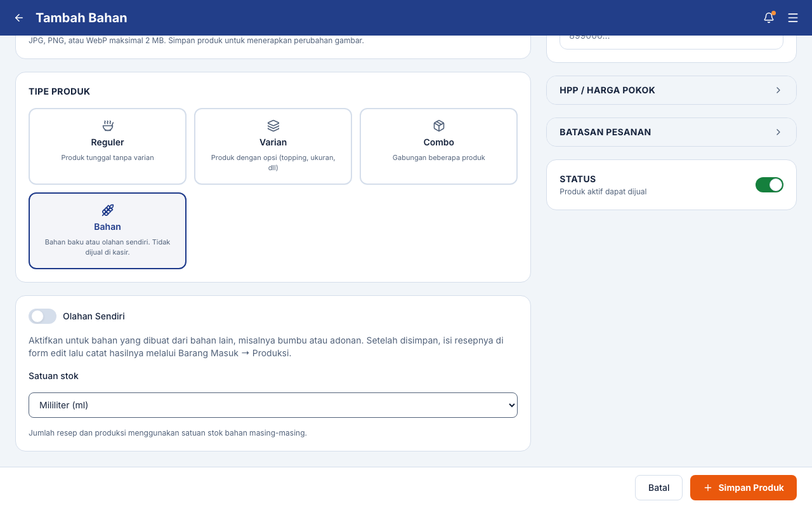The height and width of the screenshot is (508, 812).
Task: Open the Satuan stok dropdown
Action: [273, 405]
